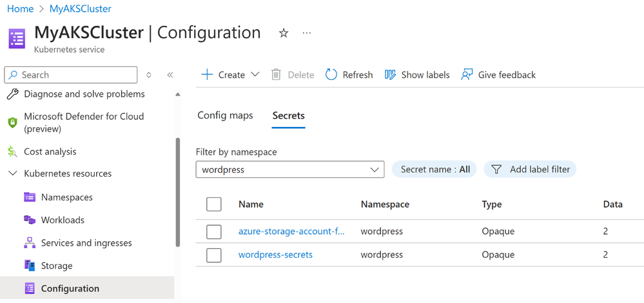Click the wrench icon for Diagnose and solve problems
This screenshot has height=303, width=644.
tap(13, 94)
